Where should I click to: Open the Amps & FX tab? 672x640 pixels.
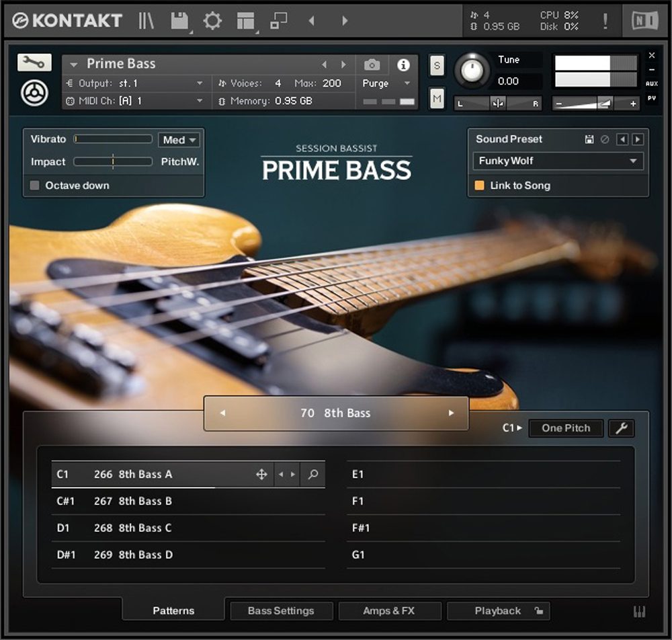point(389,610)
